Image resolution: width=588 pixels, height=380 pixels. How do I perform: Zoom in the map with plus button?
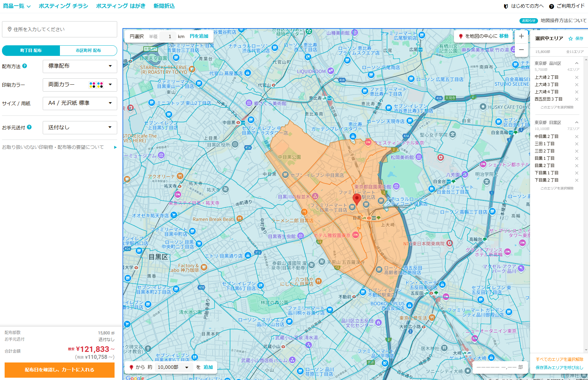(521, 36)
